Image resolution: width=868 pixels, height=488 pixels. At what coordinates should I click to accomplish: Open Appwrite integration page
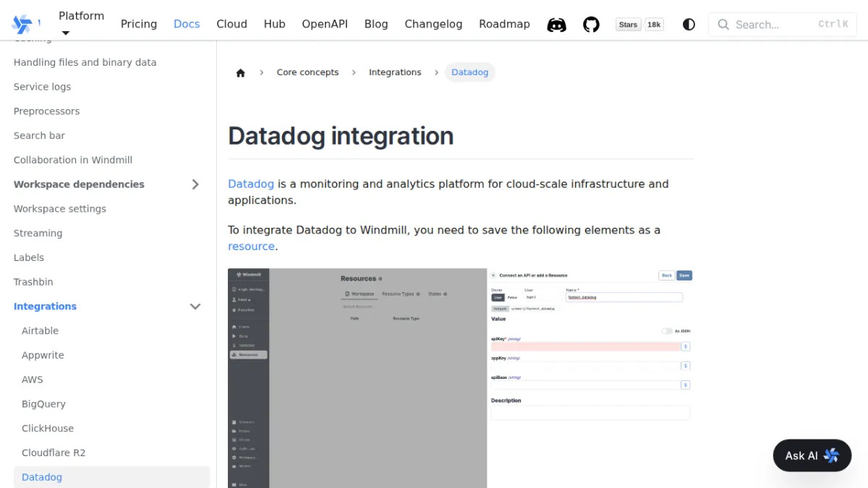click(43, 356)
